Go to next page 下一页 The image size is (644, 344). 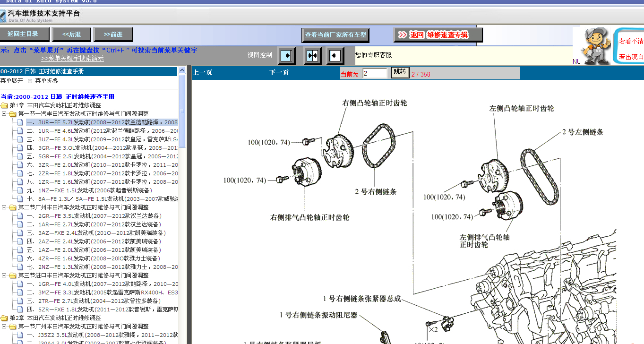279,73
